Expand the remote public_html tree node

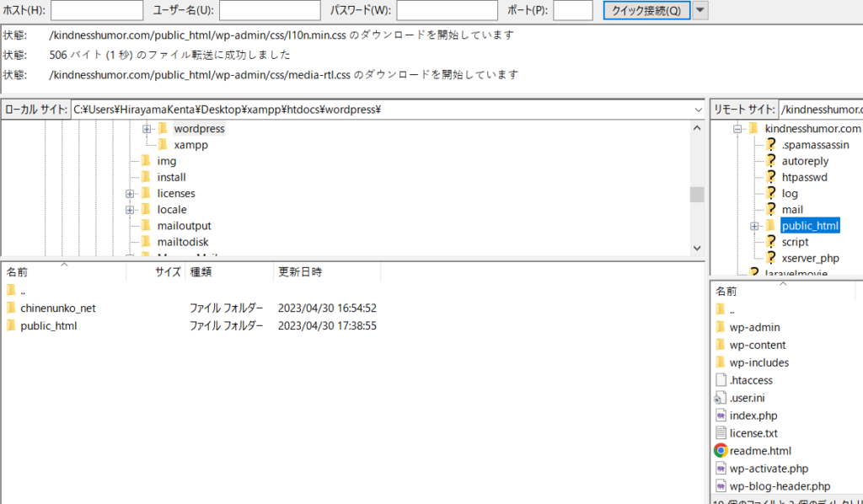point(754,226)
